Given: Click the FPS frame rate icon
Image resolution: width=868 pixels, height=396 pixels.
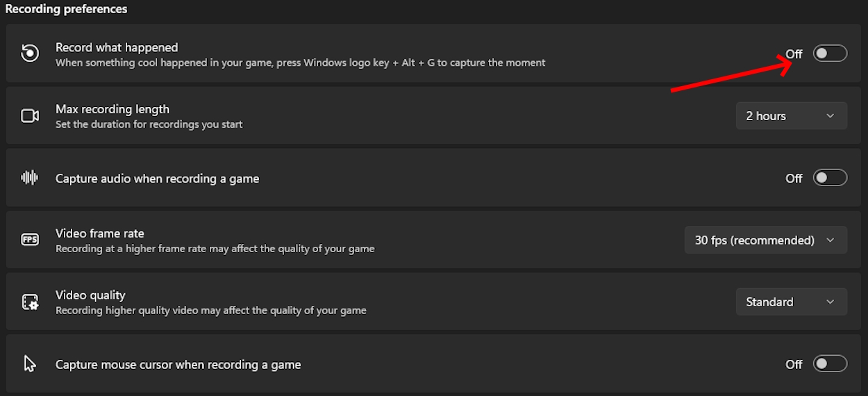Looking at the screenshot, I should point(30,240).
